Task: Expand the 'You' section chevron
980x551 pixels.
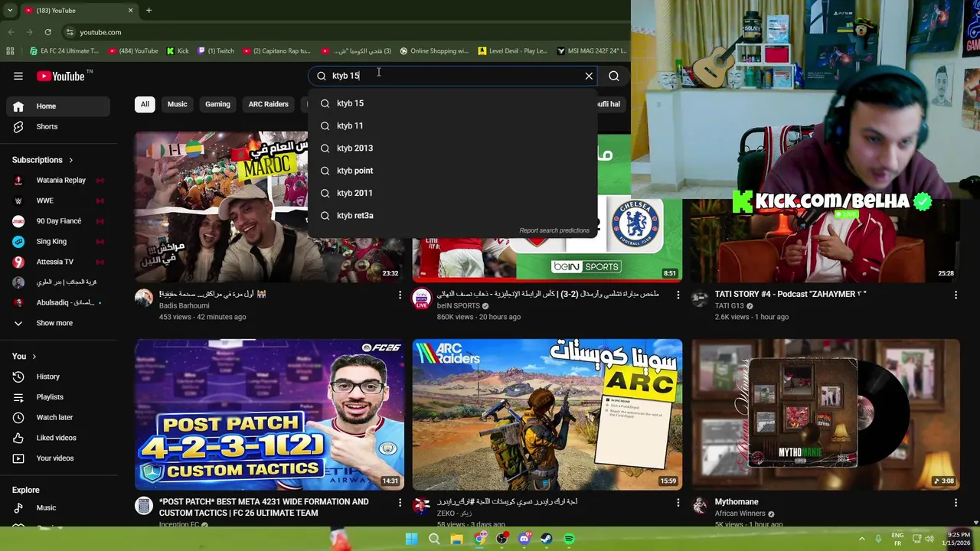Action: click(x=34, y=357)
